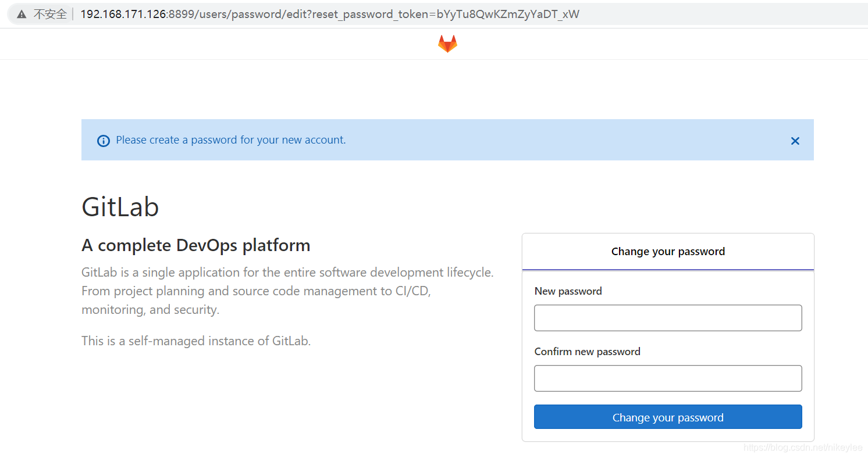Click the info icon in alert banner

point(104,141)
